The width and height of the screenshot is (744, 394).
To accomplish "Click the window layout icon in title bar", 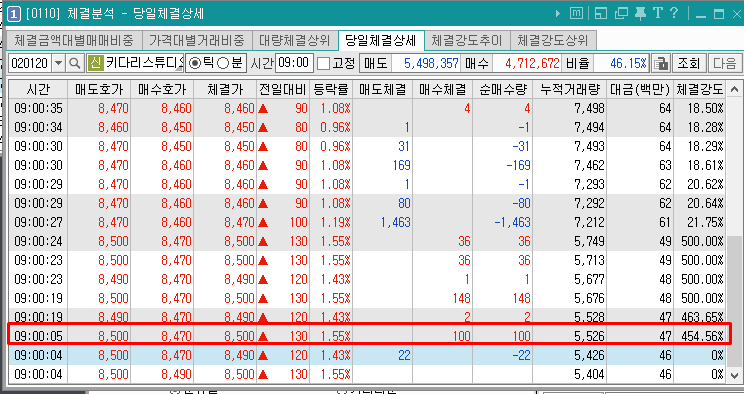I will 601,14.
